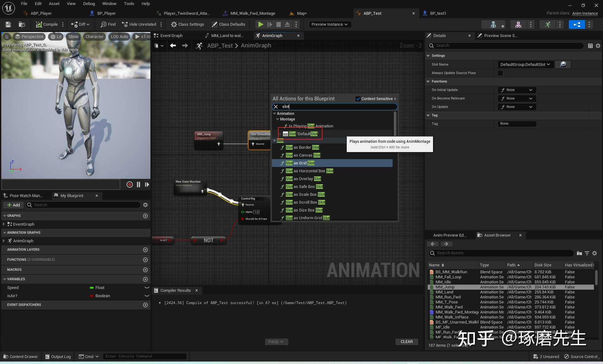The image size is (603, 364).
Task: Click the Save floppy disk icon
Action: point(8,24)
